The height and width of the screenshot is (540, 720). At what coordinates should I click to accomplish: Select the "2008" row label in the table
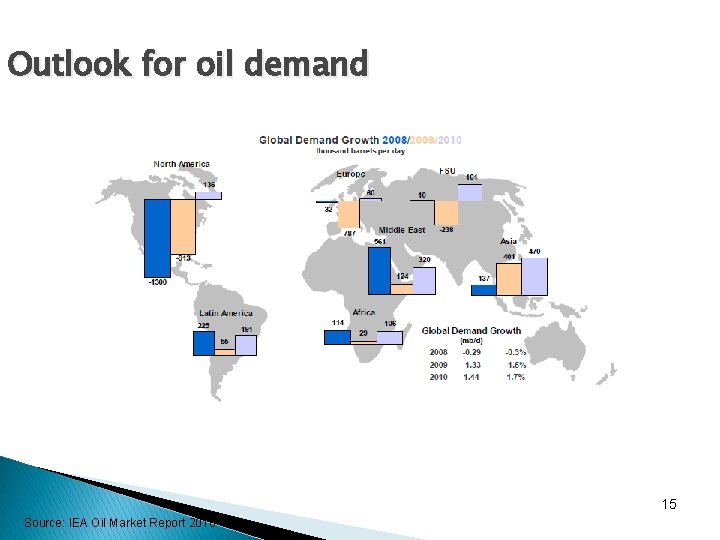[x=439, y=352]
